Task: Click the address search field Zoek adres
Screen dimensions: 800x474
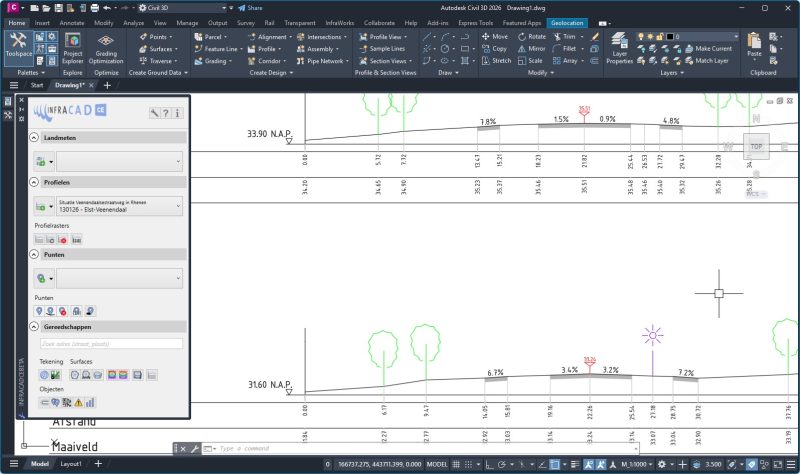Action: [111, 344]
